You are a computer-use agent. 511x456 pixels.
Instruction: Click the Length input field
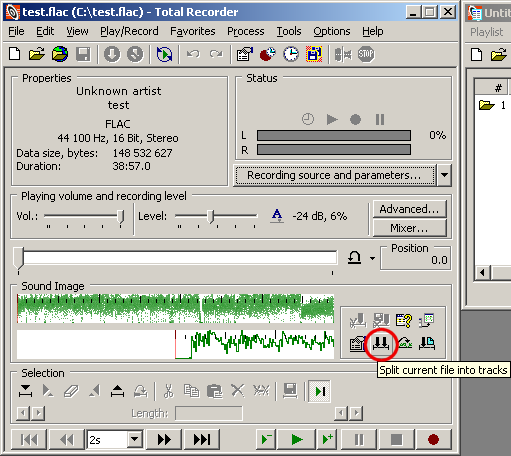209,413
